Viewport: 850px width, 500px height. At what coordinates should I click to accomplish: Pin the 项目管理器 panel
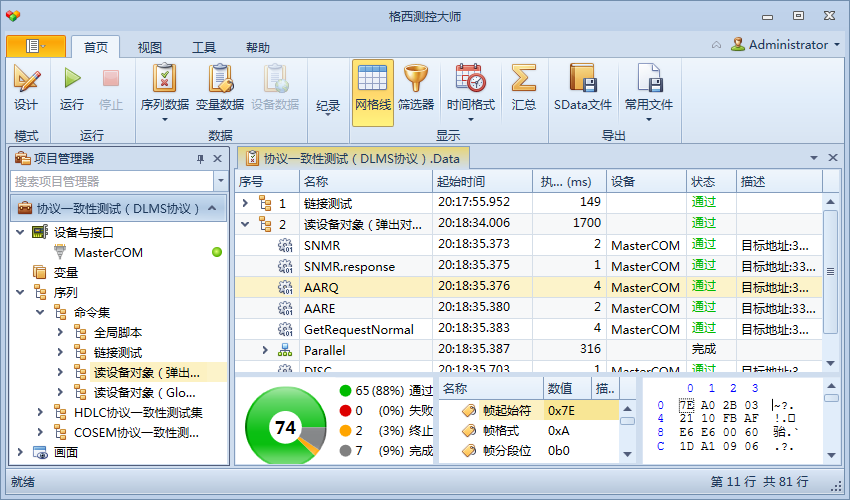[200, 159]
